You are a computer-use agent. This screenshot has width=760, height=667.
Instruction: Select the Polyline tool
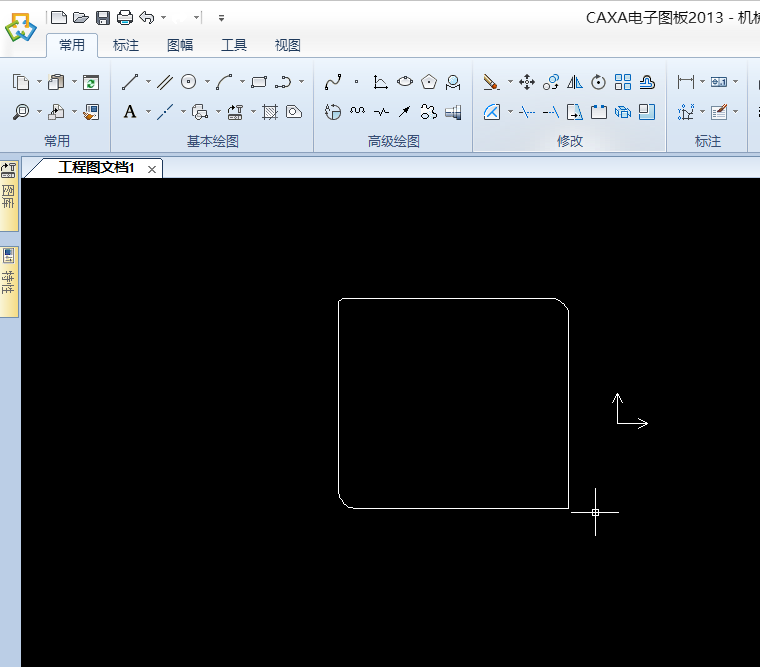point(283,82)
